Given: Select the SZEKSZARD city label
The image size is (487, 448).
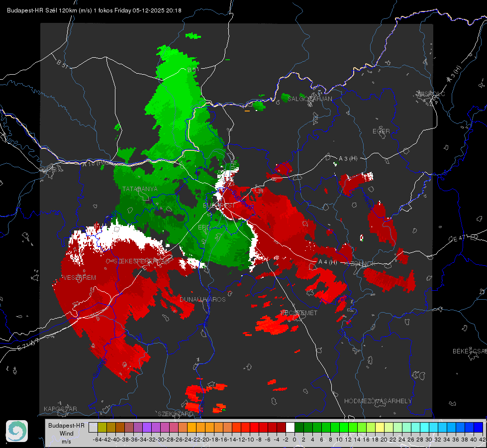Looking at the screenshot, I should click(x=176, y=414).
